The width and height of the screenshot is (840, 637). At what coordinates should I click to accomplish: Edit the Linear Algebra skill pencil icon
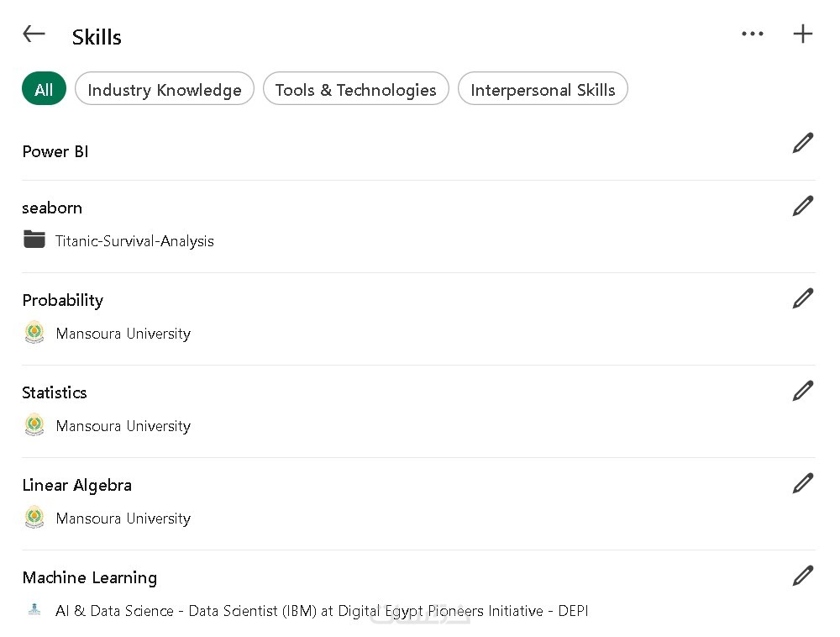tap(803, 483)
